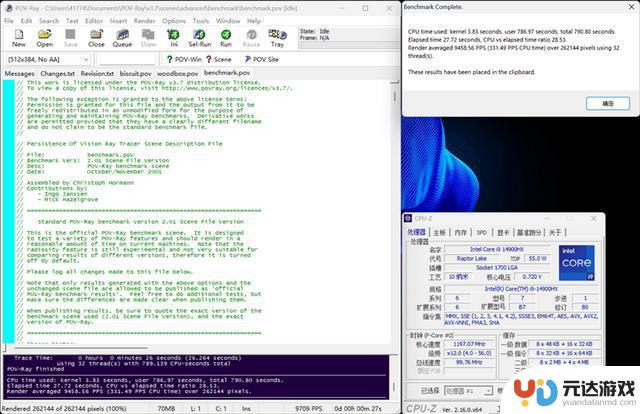Open the CPU-Z about tab
The height and width of the screenshot is (414, 640).
pos(555,232)
